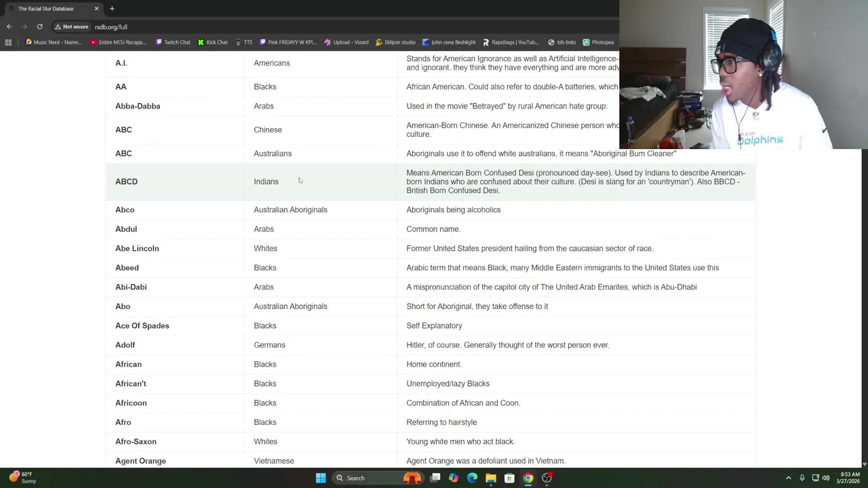Open the volume control in the system tray
Screen dimensions: 868x488
point(826,478)
